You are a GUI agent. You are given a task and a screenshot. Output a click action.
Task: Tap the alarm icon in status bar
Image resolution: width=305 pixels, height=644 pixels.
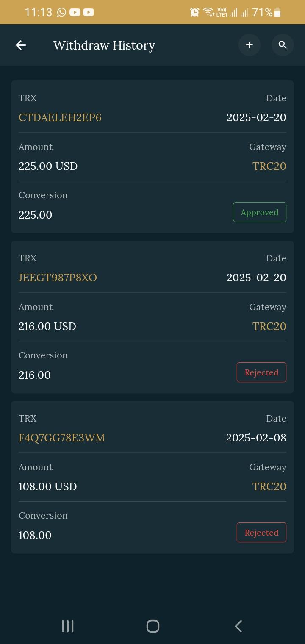[x=194, y=12]
